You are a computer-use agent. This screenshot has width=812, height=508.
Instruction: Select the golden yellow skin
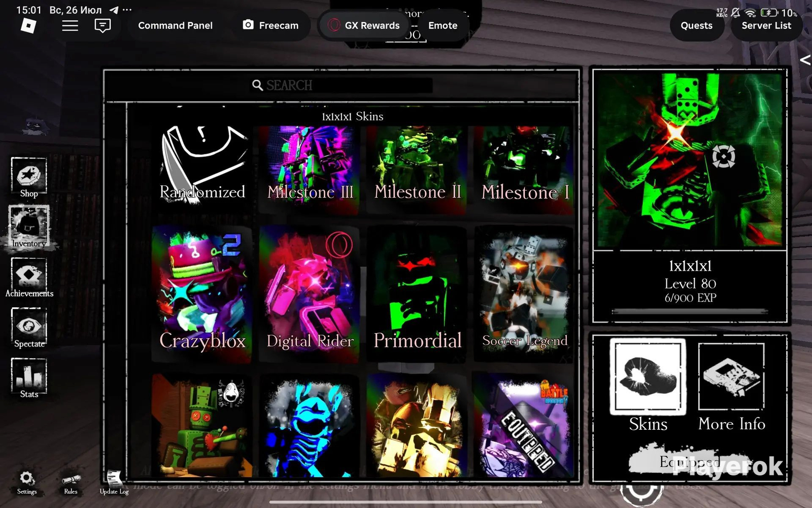[x=418, y=426]
